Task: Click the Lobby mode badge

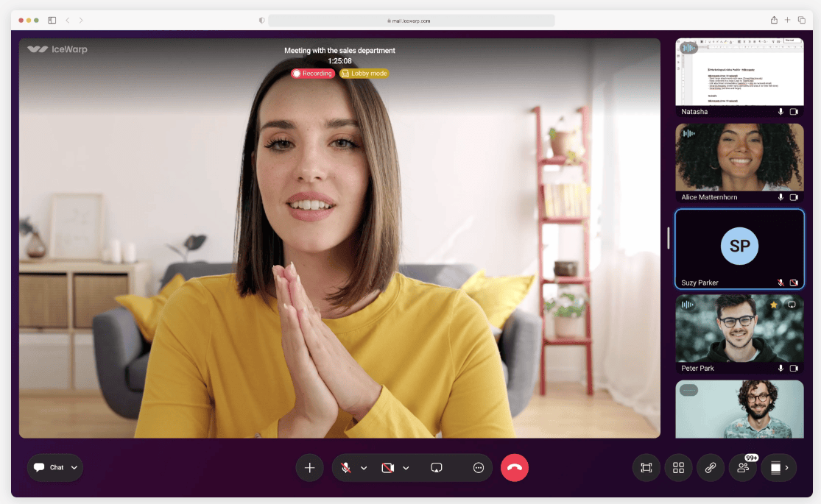Action: (364, 74)
